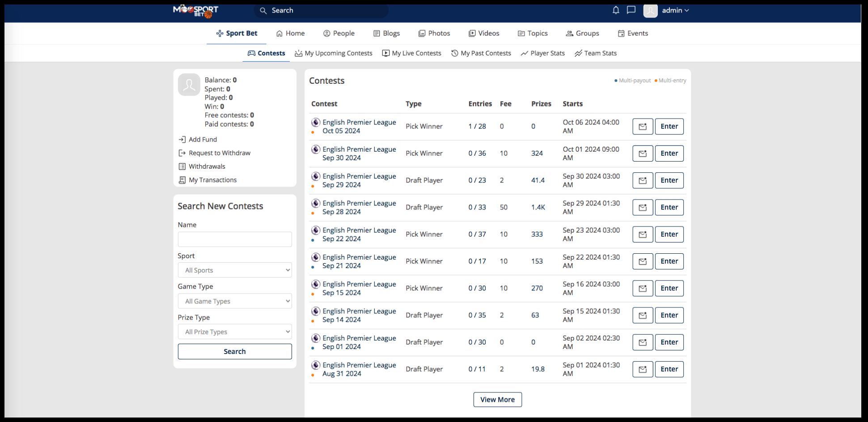Click the invite envelope icon for Aug 31 contest

[643, 369]
